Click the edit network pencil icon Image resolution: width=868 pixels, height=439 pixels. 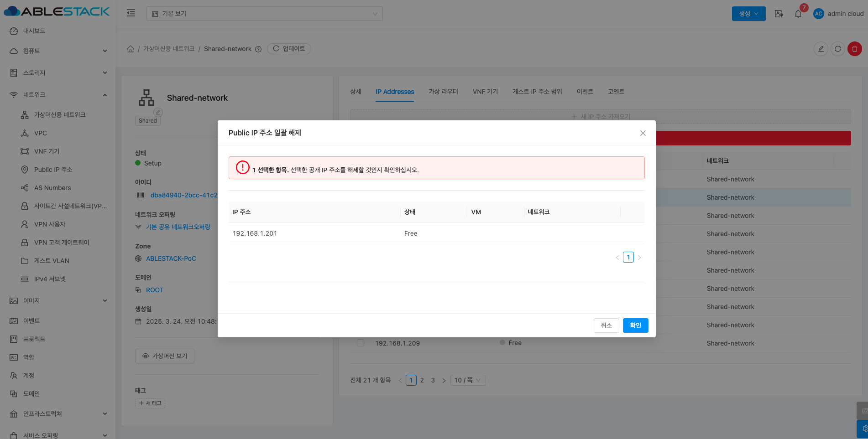click(821, 49)
